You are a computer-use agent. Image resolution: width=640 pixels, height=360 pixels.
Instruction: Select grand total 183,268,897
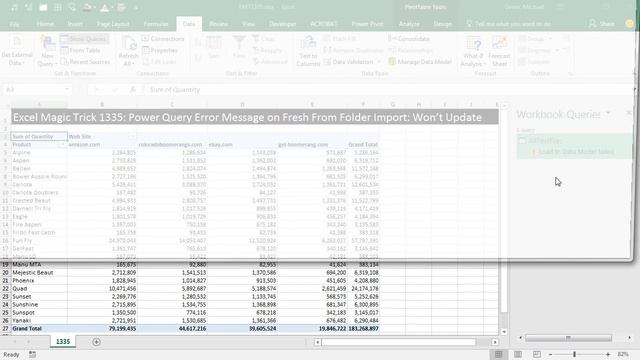363,329
